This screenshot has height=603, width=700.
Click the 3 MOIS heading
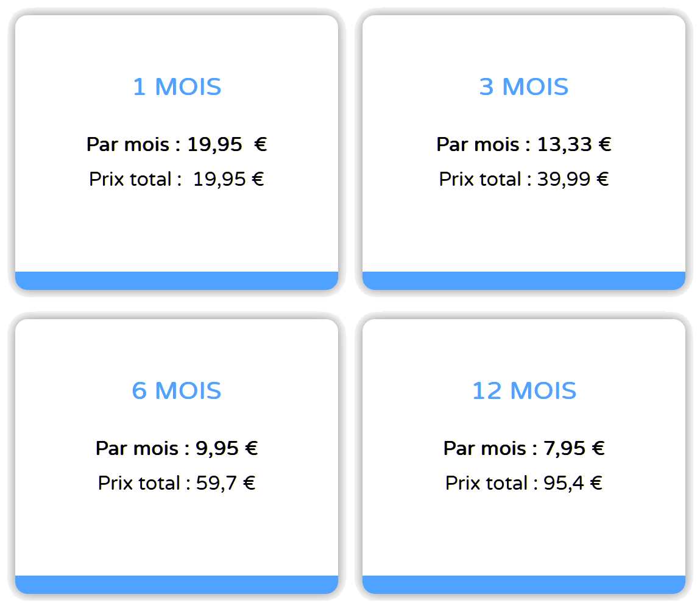pyautogui.click(x=525, y=86)
